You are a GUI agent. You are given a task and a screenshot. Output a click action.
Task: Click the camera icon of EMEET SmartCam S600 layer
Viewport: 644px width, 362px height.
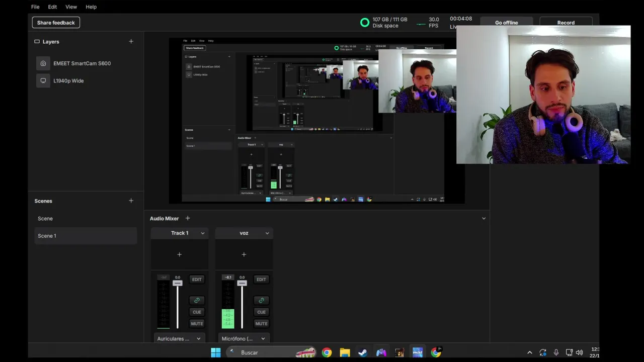coord(43,63)
